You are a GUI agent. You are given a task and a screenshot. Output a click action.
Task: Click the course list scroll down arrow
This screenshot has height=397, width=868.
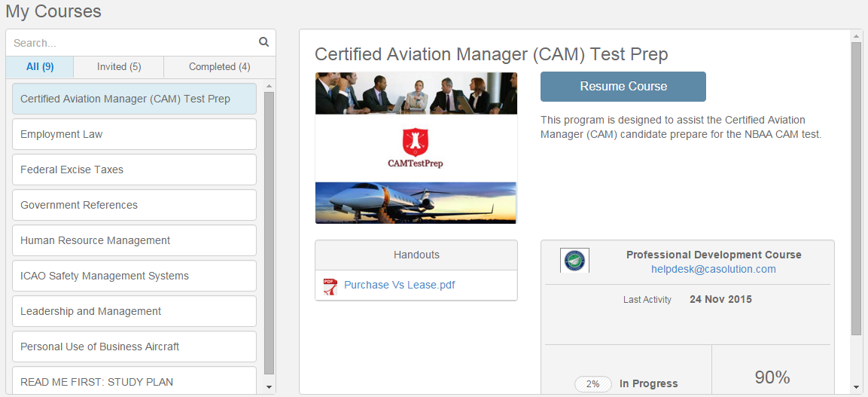[269, 386]
